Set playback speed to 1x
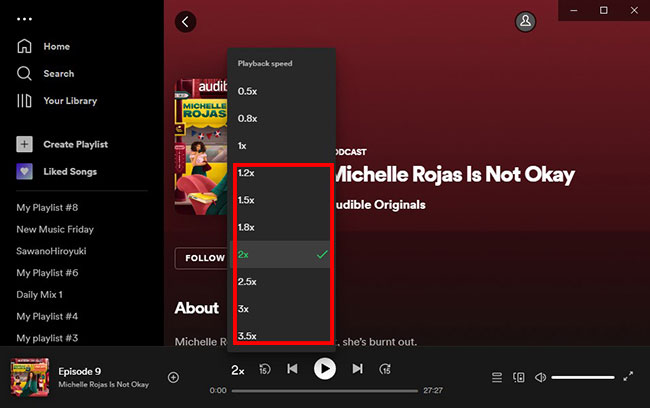The height and width of the screenshot is (408, 650). (x=281, y=146)
